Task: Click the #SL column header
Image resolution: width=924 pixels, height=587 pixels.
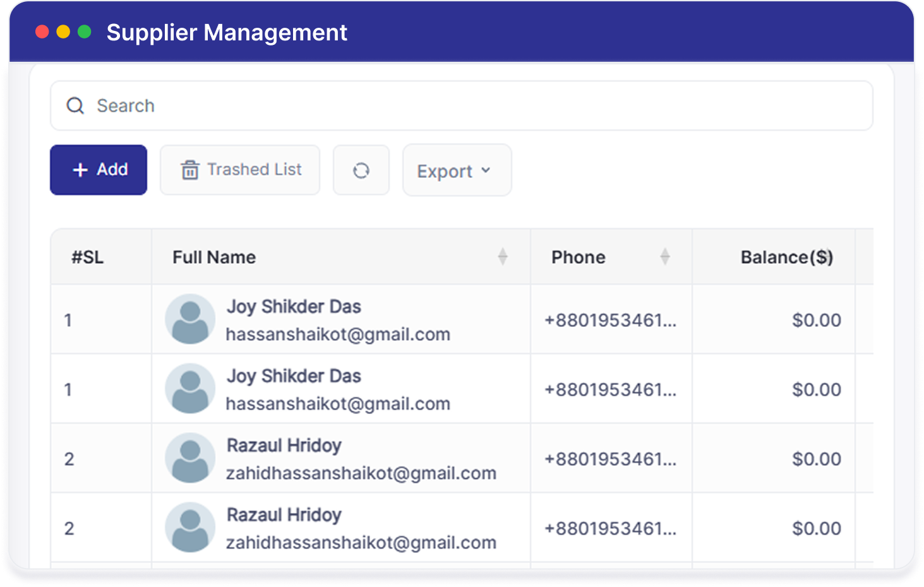Action: [x=87, y=258]
